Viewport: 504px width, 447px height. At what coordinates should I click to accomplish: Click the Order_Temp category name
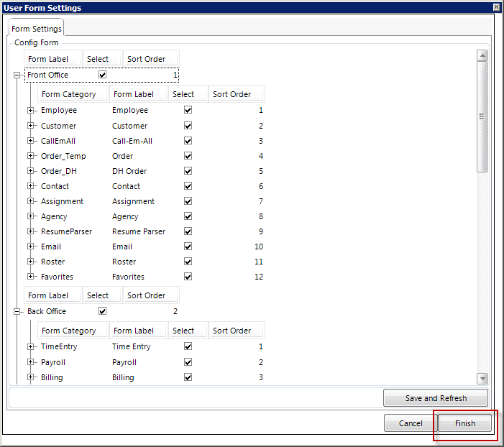(63, 156)
